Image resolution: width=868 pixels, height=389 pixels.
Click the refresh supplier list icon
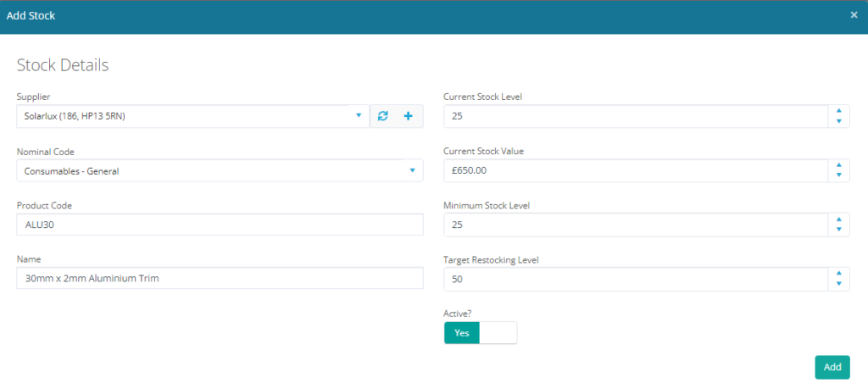(x=383, y=116)
